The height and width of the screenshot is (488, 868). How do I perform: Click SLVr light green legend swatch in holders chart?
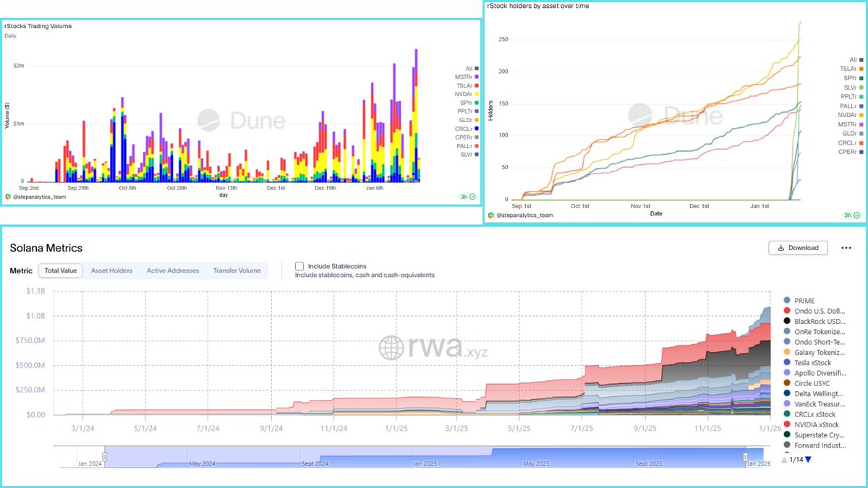coord(862,87)
